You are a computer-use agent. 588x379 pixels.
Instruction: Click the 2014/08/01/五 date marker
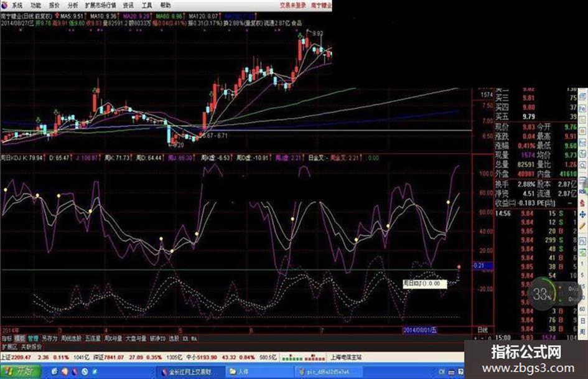pos(420,330)
